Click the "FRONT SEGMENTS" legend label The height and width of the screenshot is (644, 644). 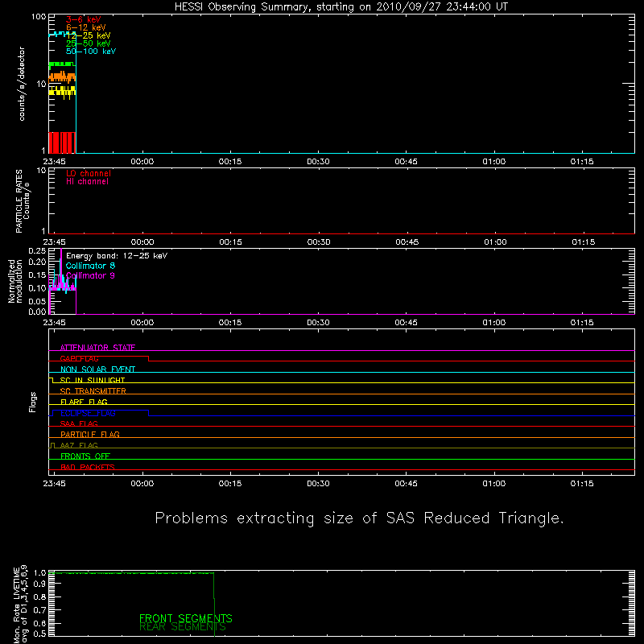click(x=186, y=618)
